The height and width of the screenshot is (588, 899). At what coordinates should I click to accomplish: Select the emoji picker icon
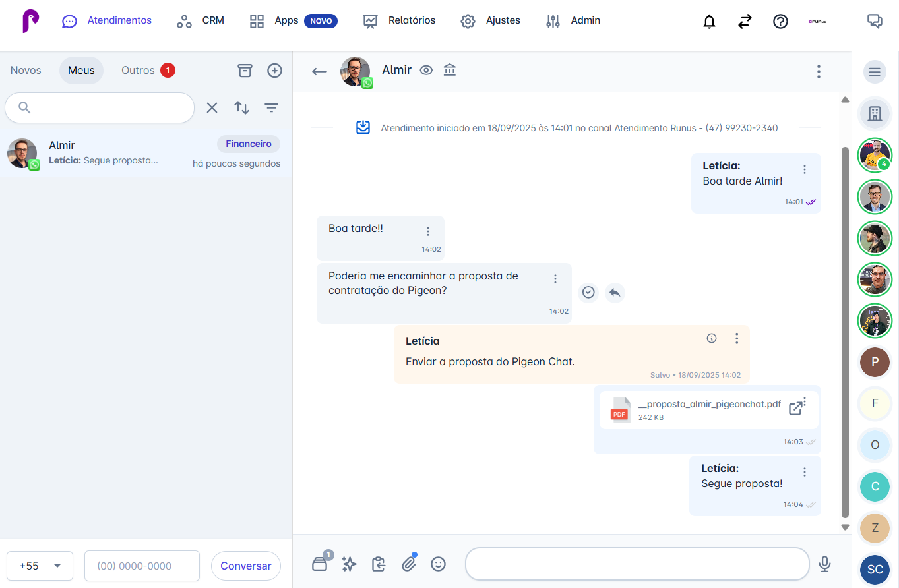[x=439, y=564]
